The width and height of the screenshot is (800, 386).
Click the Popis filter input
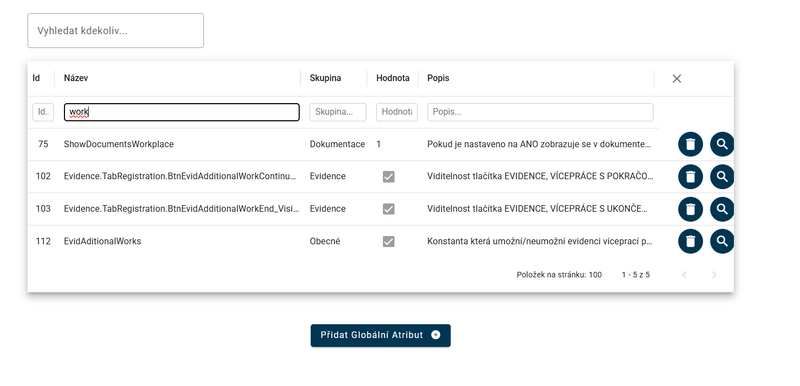[x=540, y=112]
